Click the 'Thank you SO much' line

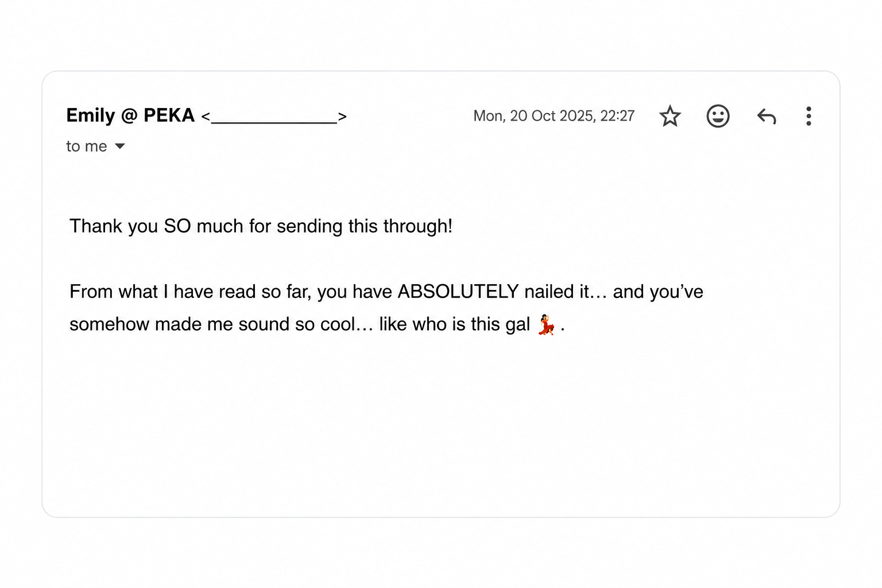[261, 226]
